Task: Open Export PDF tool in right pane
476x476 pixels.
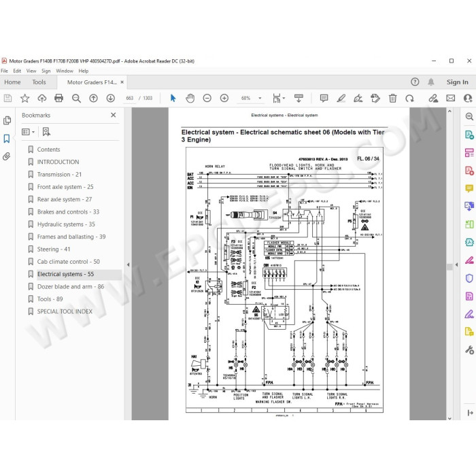Action: click(469, 135)
